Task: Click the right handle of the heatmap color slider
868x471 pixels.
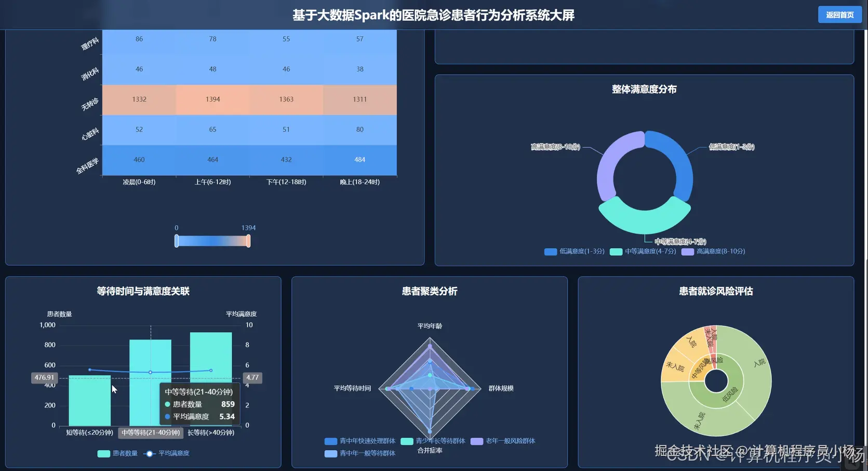Action: 248,241
